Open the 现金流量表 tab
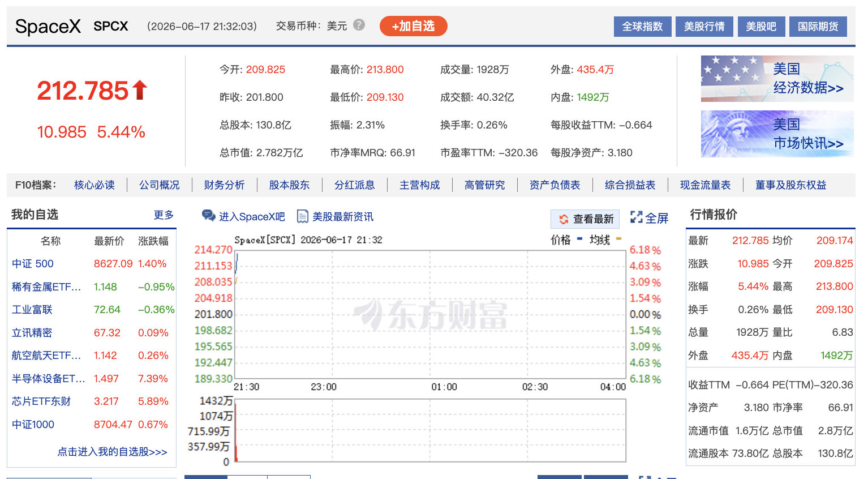The height and width of the screenshot is (479, 868). point(706,185)
